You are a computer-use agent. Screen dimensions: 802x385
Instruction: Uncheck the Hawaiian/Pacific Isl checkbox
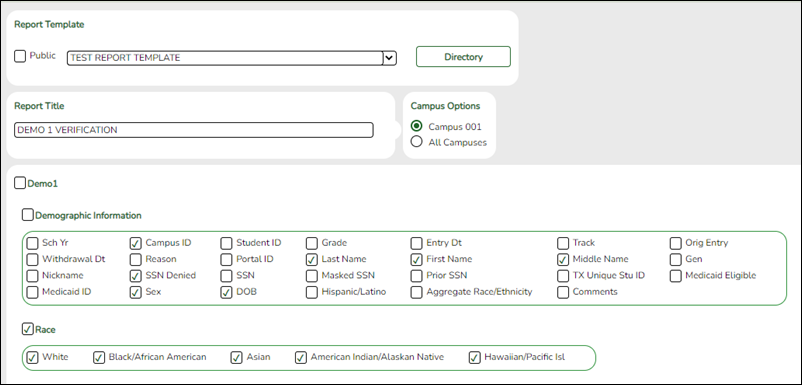474,357
